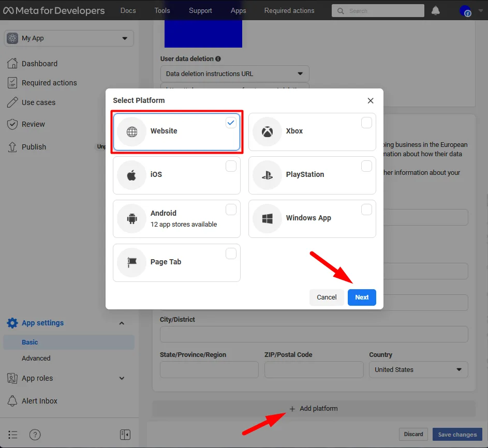Collapse the App settings section
This screenshot has width=488, height=448.
coord(122,323)
